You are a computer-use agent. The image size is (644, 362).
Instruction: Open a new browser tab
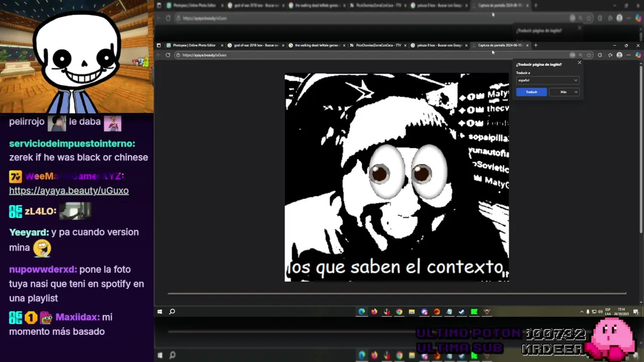pos(535,45)
